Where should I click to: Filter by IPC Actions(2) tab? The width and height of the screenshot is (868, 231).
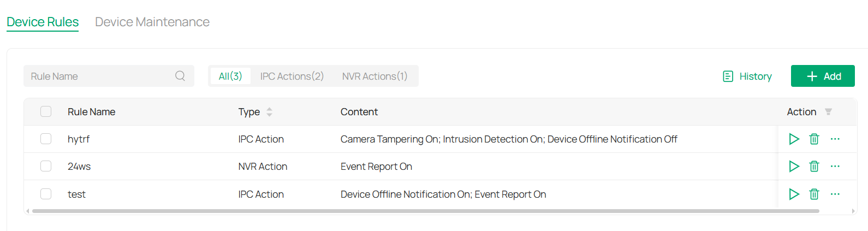pos(292,76)
